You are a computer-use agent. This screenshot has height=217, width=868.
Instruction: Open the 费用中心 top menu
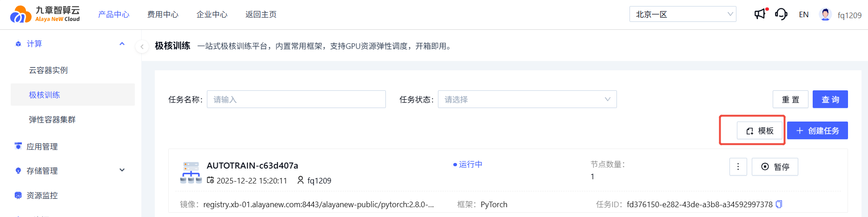[163, 14]
